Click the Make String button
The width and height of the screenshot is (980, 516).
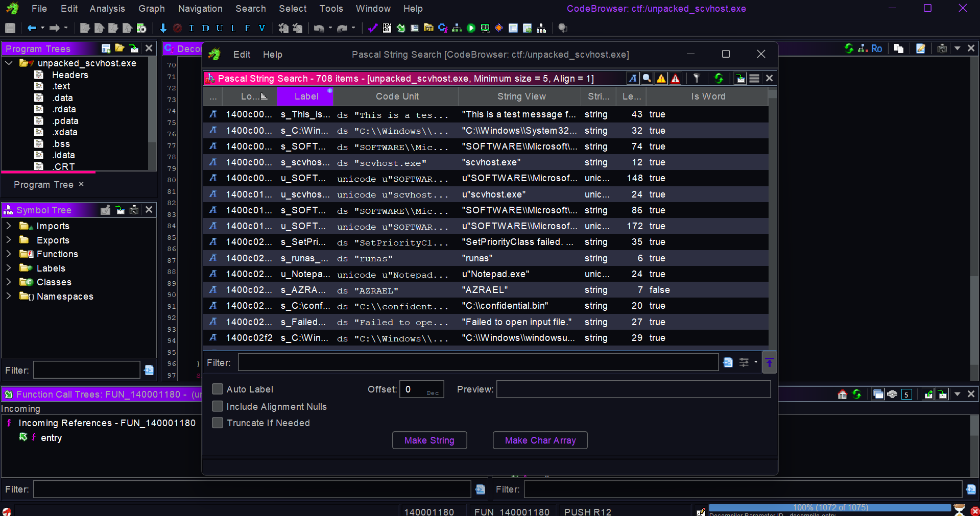429,440
